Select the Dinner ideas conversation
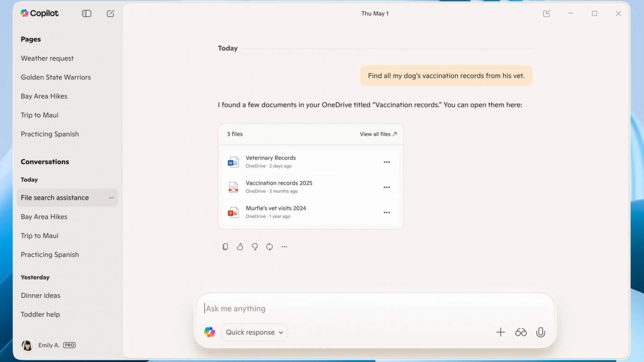Image resolution: width=644 pixels, height=362 pixels. (x=40, y=295)
